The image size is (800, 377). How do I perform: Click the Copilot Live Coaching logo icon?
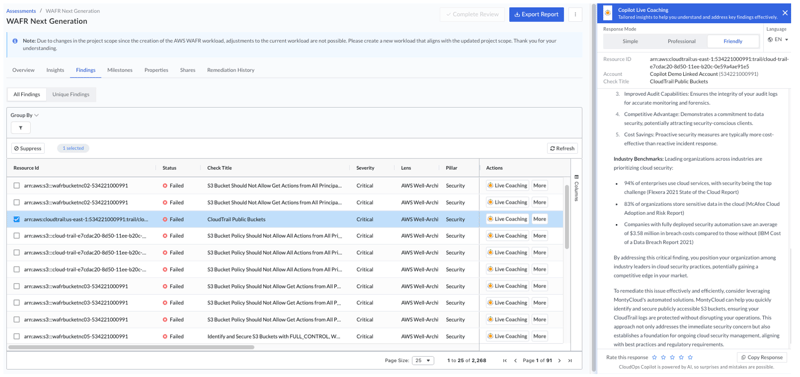click(x=607, y=12)
